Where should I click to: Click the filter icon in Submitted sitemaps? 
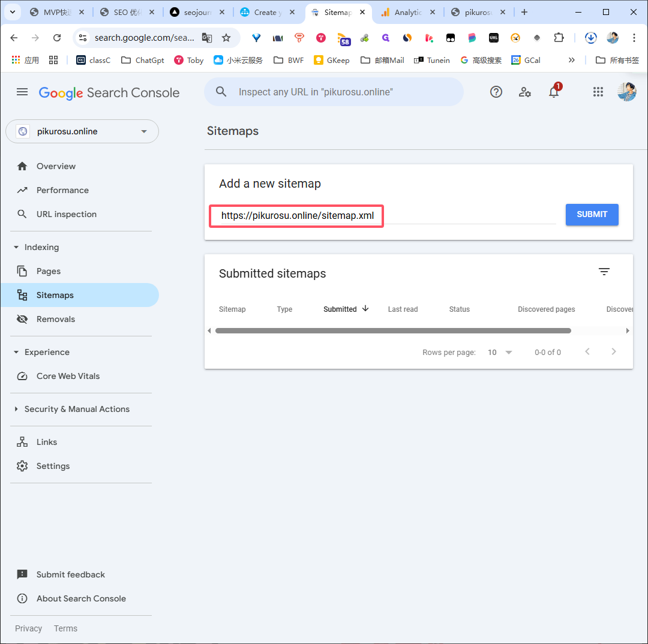pyautogui.click(x=604, y=272)
